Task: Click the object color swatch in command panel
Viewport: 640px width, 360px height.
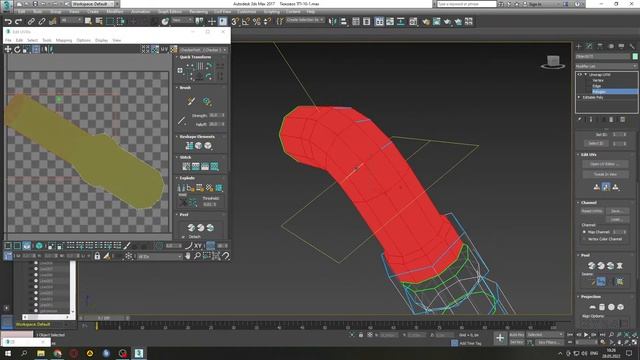Action: [635, 56]
